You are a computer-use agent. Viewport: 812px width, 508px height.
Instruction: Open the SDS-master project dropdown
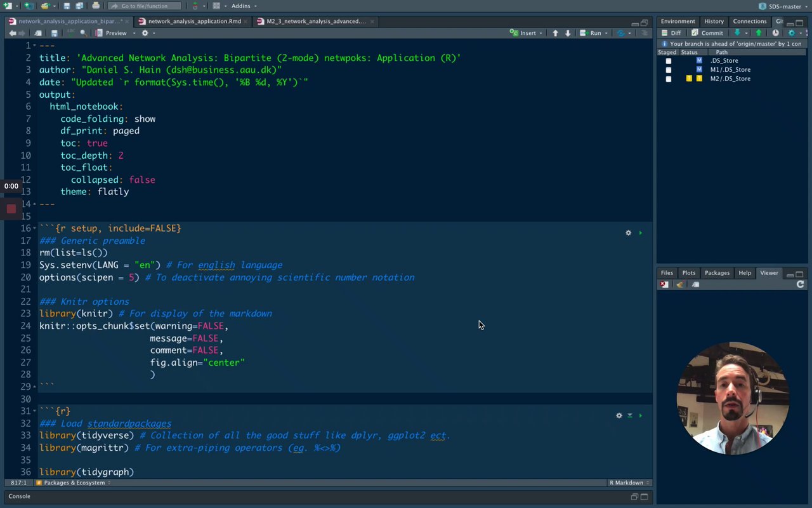tap(784, 6)
